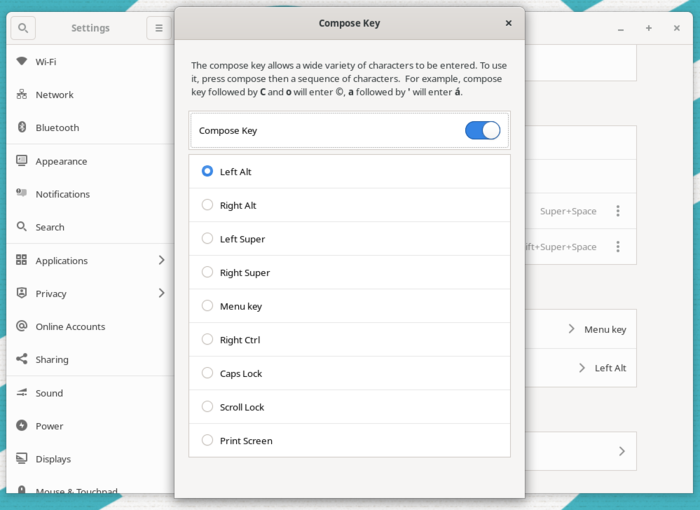Go to Bluetooth settings
The image size is (700, 510).
(90, 128)
